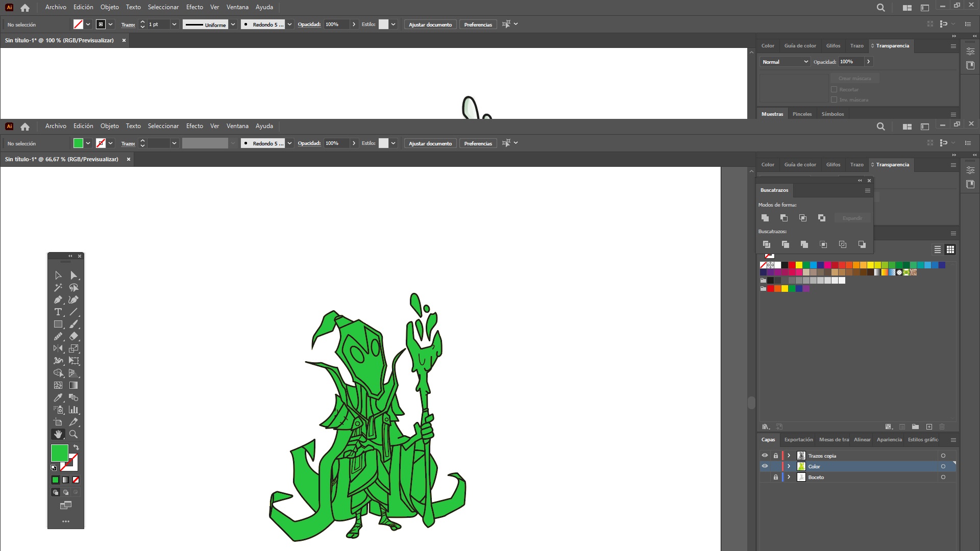Select the Rectangle tool
This screenshot has height=551, width=980.
[58, 324]
